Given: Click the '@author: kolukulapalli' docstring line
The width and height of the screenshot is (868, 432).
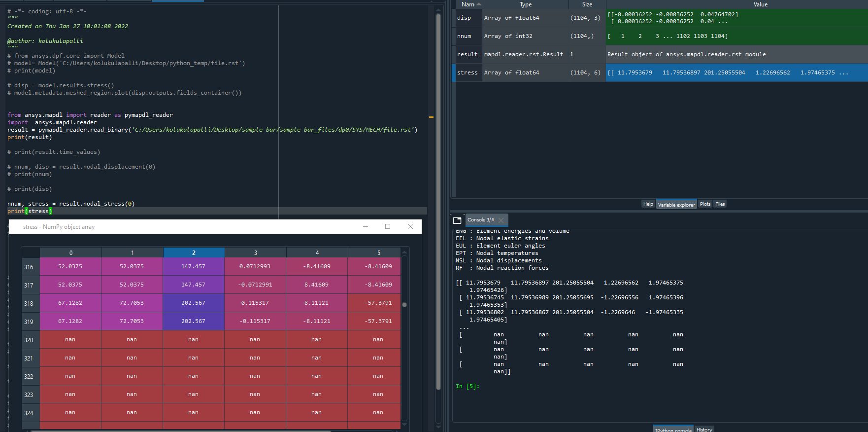Looking at the screenshot, I should pos(45,41).
